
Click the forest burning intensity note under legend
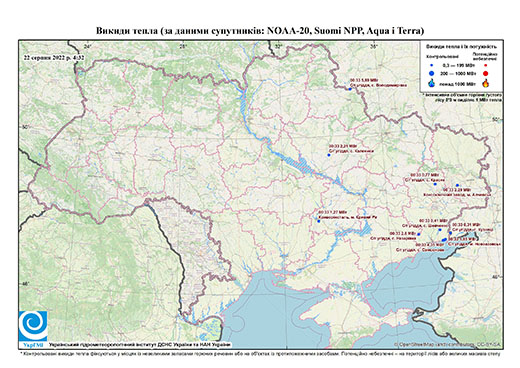462,97
